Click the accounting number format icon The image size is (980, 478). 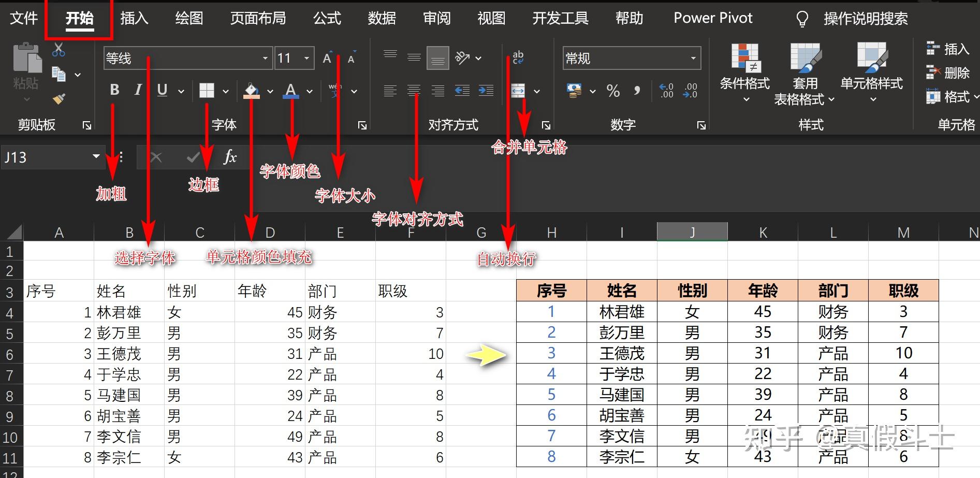[574, 91]
